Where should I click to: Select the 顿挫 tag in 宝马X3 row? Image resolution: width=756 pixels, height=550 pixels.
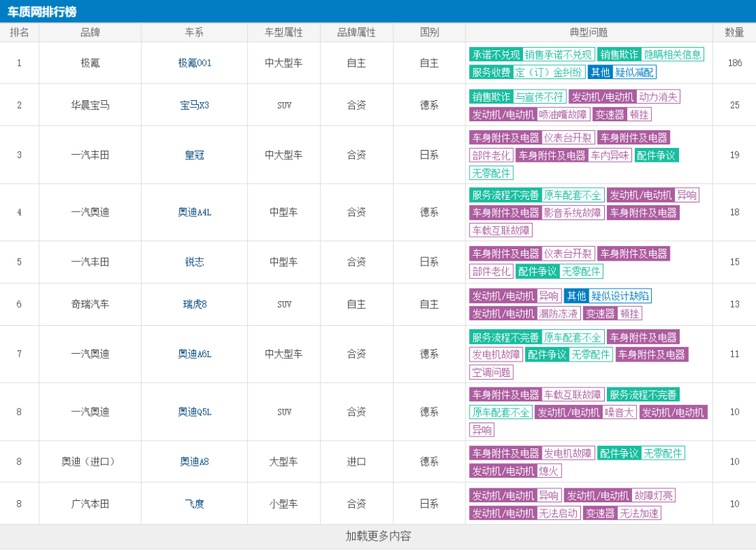pos(639,115)
